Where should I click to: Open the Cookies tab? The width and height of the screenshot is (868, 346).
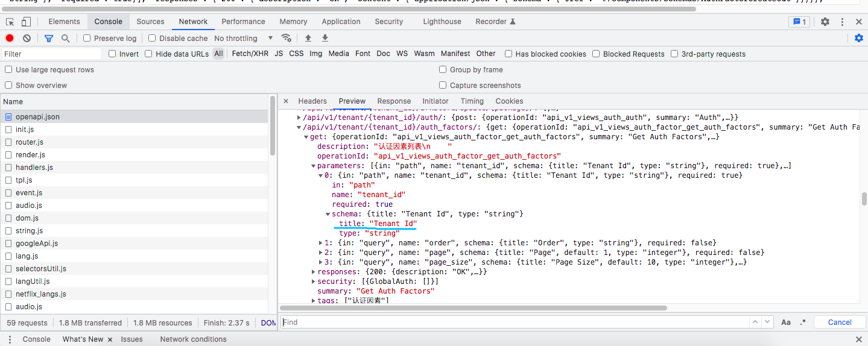(510, 101)
